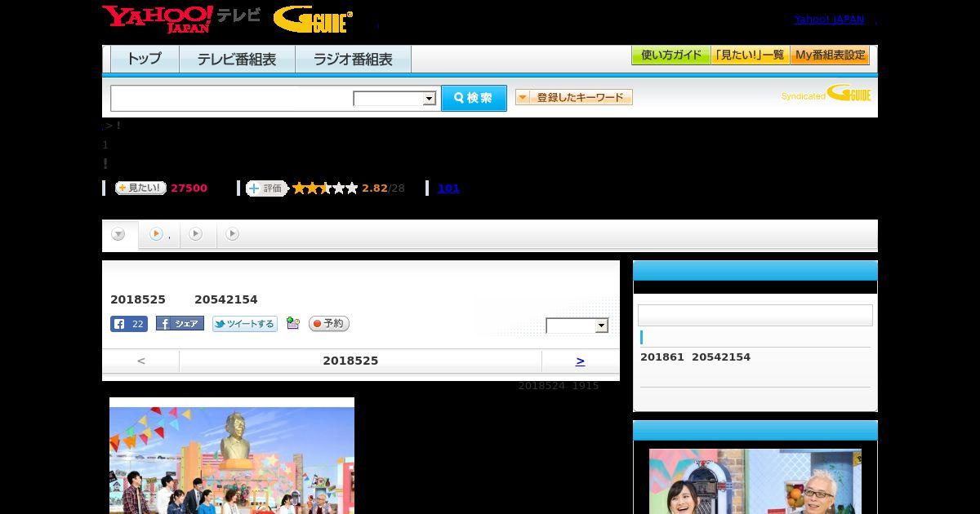The image size is (980, 514).
Task: Open 登録したキーワード dropdown
Action: [x=573, y=97]
